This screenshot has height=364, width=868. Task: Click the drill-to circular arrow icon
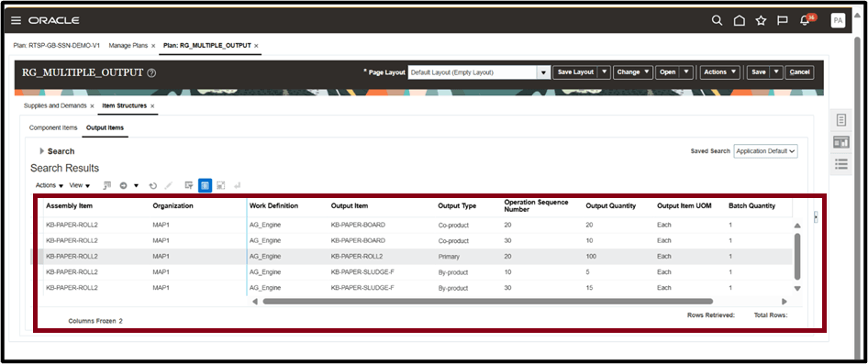point(124,186)
